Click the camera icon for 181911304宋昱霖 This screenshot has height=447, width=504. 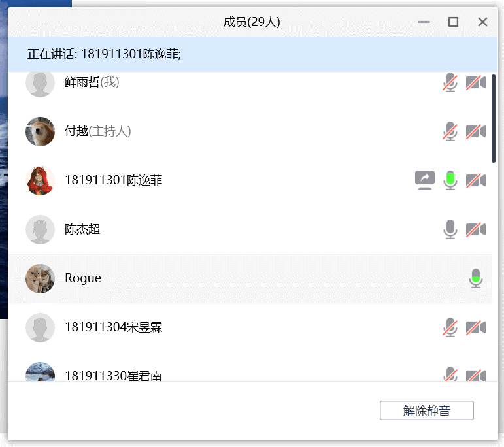pyautogui.click(x=475, y=327)
